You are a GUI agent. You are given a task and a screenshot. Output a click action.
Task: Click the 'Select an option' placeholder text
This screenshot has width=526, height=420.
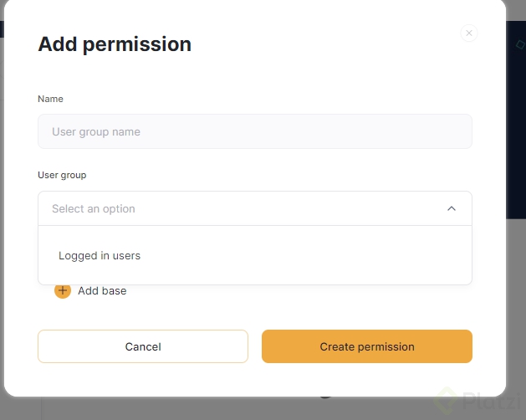coord(94,208)
